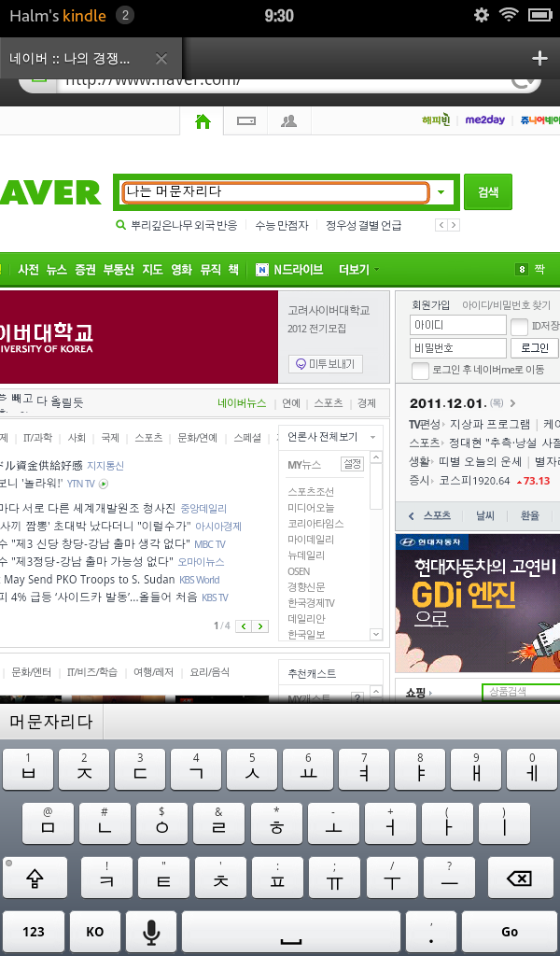Open a new browser tab with plus

539,58
